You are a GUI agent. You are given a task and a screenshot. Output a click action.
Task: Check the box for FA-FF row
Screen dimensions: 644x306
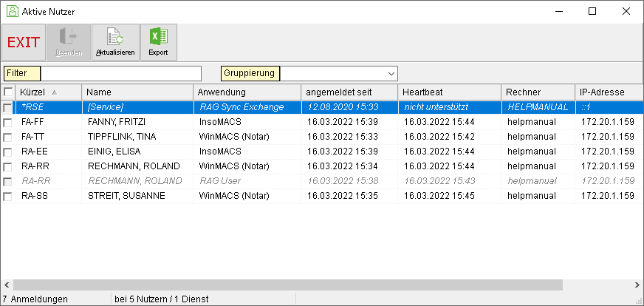point(7,123)
